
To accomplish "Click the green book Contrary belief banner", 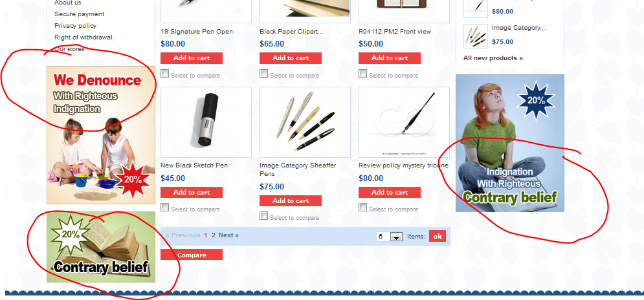I will (x=101, y=247).
